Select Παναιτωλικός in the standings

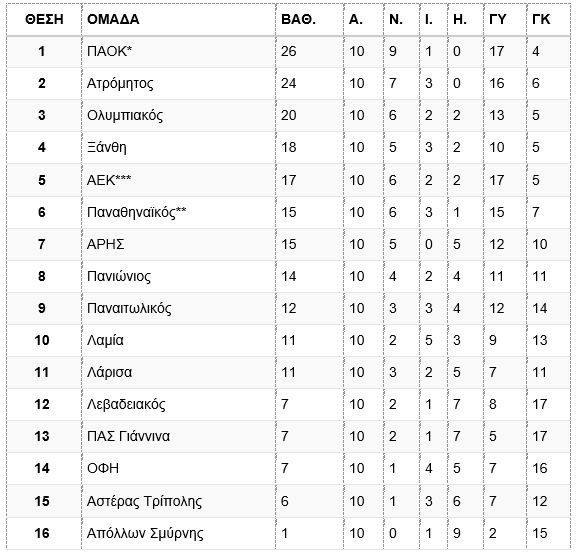(129, 308)
